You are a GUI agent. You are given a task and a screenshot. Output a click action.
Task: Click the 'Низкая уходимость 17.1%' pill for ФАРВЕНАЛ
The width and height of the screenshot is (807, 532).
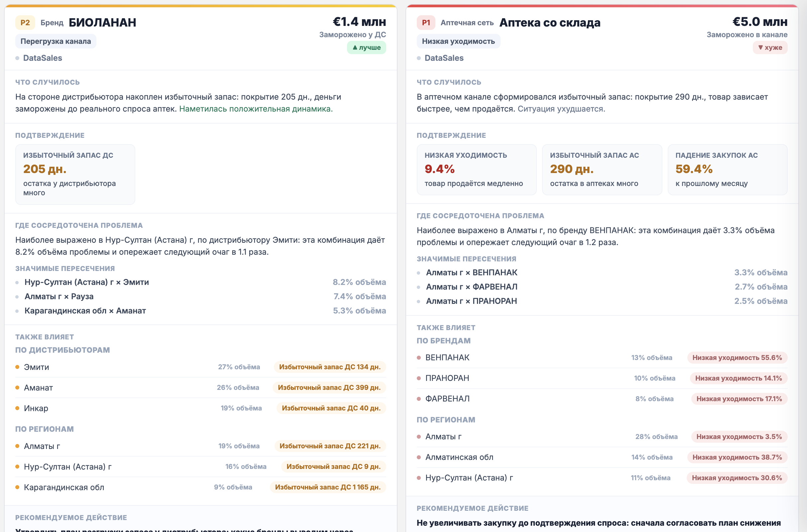tap(739, 399)
